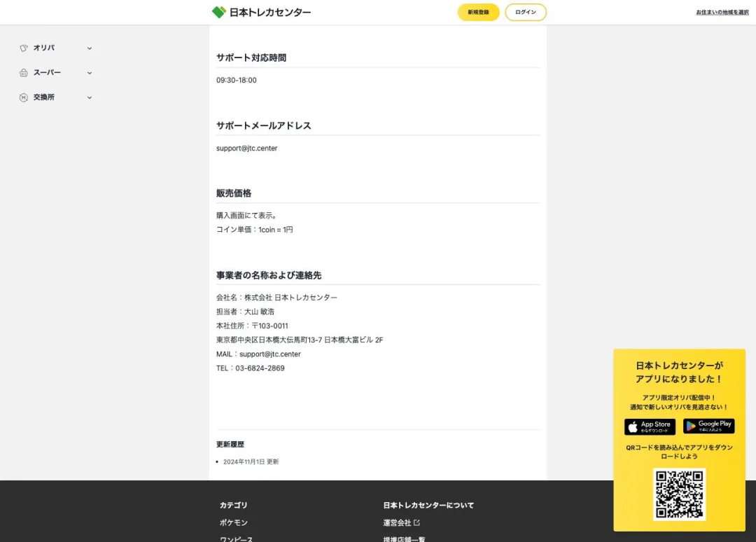This screenshot has width=756, height=542.
Task: Click the 購入画面にて表示。 text
Action: (246, 216)
